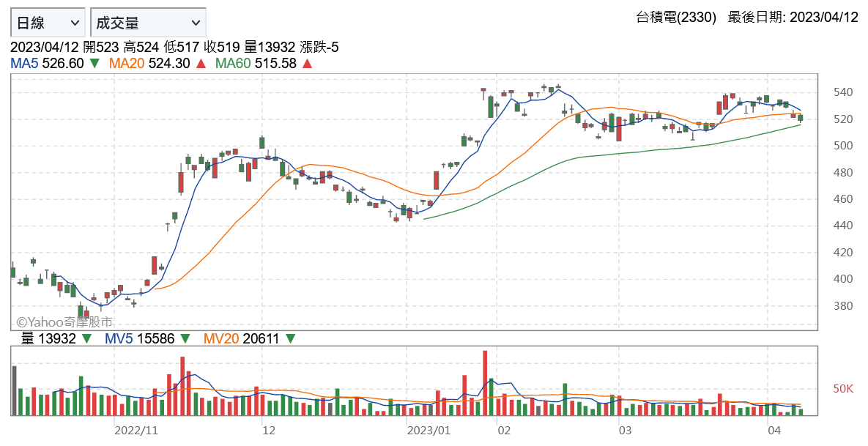Click the 460 price axis label
The image size is (868, 446).
tap(842, 198)
